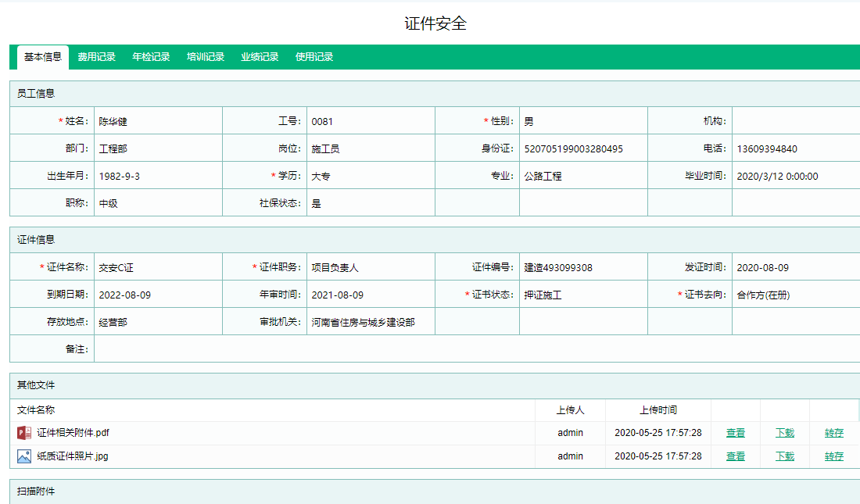Click the 姓名 field showing 陈华健
Viewport: 860px width, 504px height.
tap(158, 120)
